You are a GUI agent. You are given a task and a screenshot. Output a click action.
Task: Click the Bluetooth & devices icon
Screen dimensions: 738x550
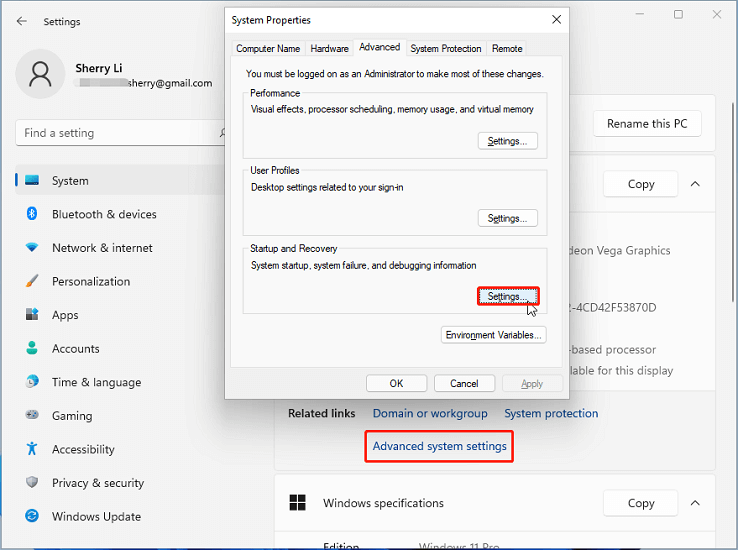[32, 214]
